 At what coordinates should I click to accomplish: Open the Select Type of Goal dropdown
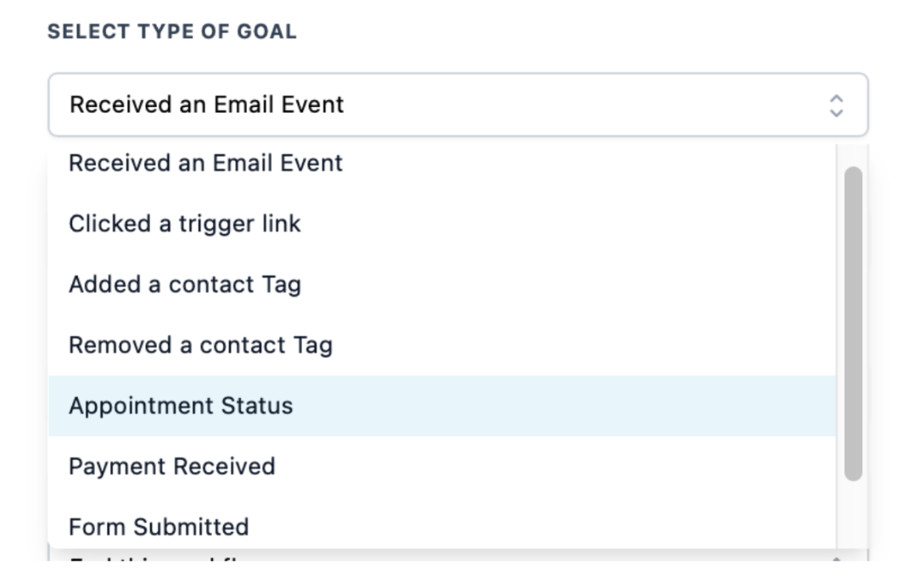pos(458,104)
